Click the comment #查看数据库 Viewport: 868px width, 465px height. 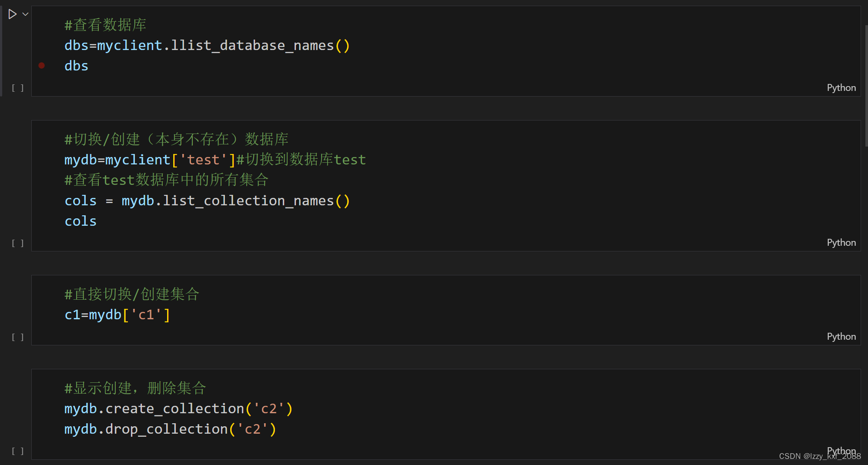pos(105,25)
